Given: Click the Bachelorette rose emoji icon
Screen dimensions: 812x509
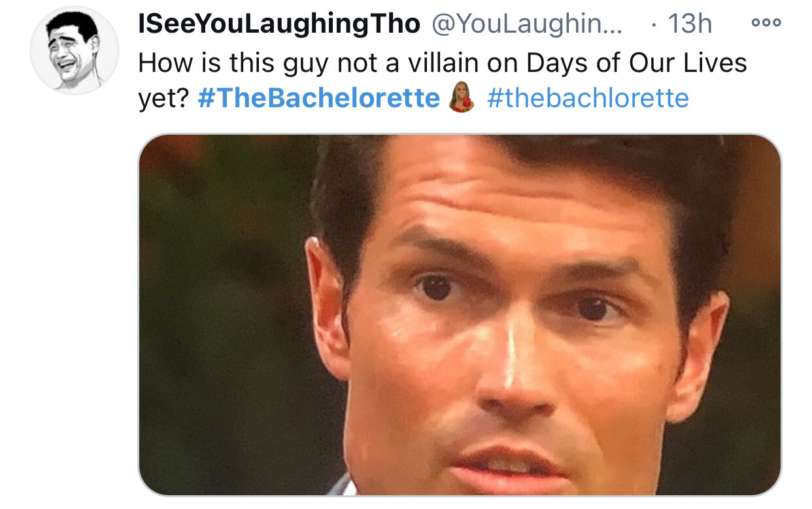Looking at the screenshot, I should tap(462, 97).
